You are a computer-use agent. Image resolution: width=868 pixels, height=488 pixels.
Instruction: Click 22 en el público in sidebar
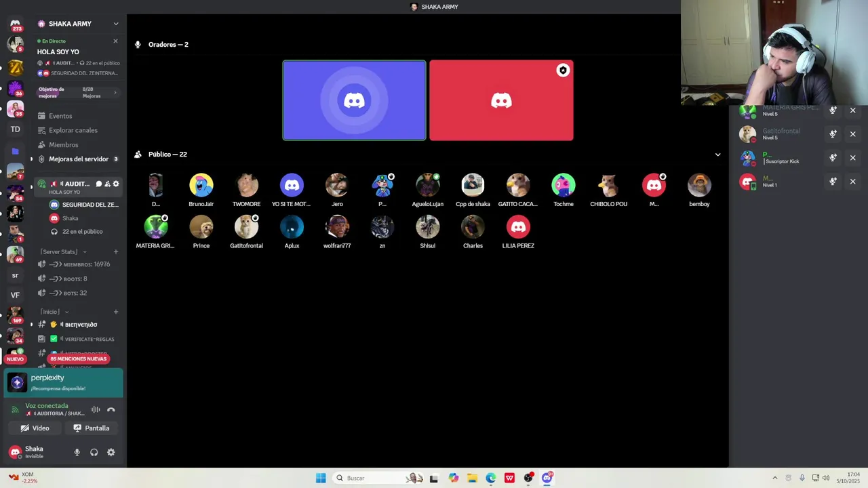[x=83, y=232]
